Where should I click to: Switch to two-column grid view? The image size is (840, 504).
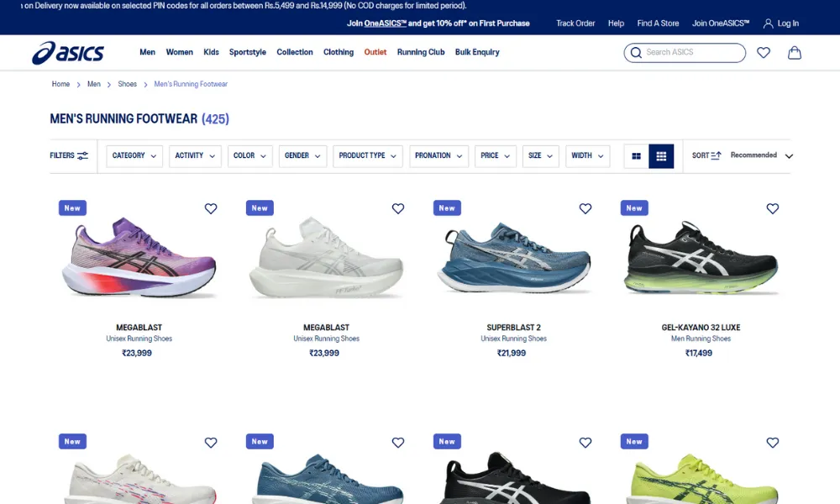(636, 156)
